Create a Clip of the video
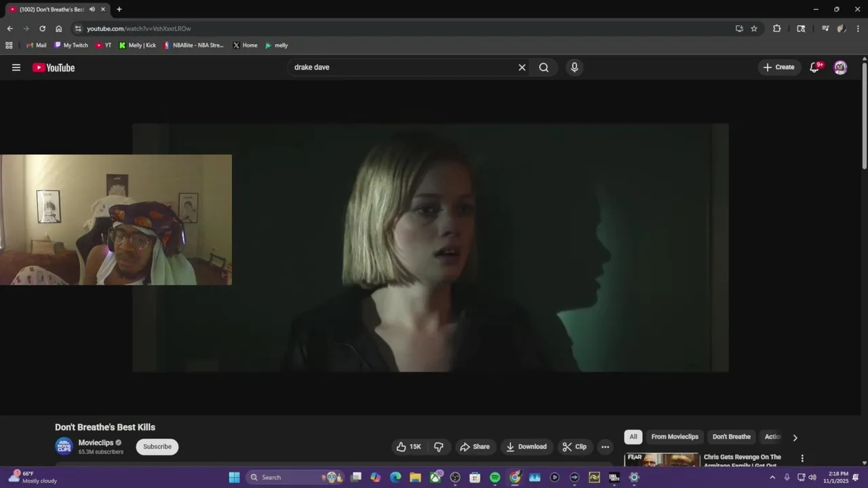This screenshot has height=488, width=868. point(574,447)
